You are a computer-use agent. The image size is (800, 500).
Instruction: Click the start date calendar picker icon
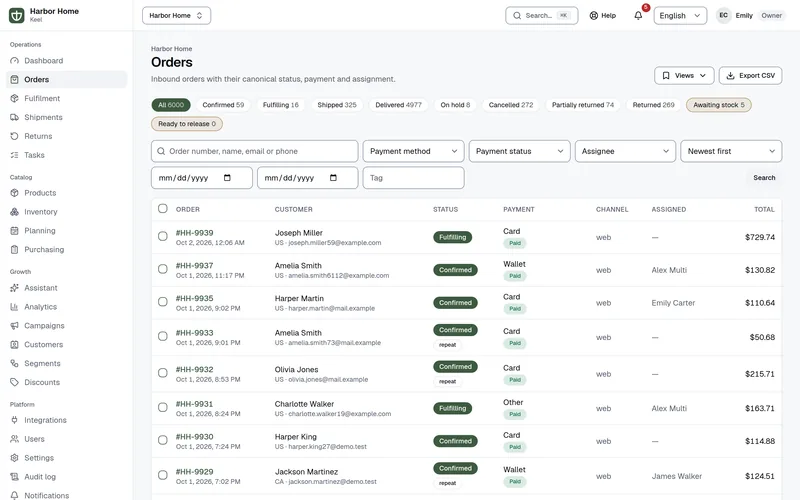[x=228, y=178]
